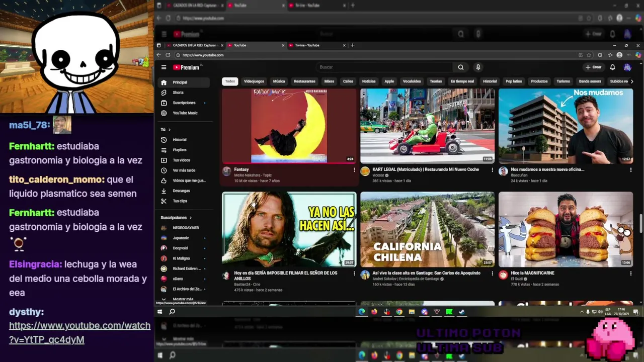Open Steam from the taskbar
This screenshot has height=362, width=644.
(461, 312)
